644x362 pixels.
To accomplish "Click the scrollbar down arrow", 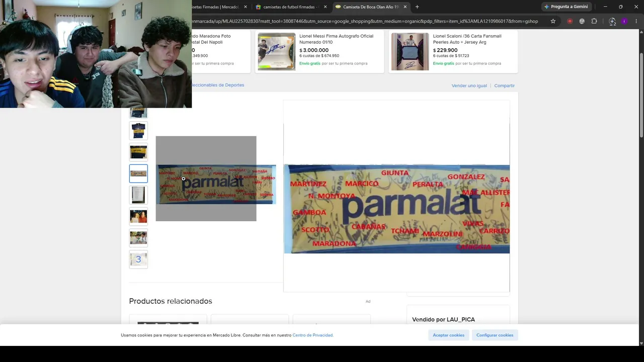I will (x=641, y=343).
